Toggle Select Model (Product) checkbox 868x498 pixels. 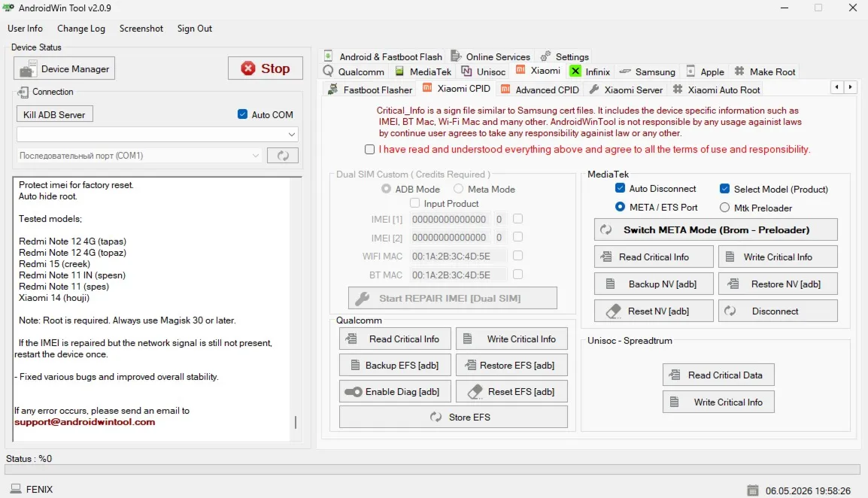tap(724, 189)
